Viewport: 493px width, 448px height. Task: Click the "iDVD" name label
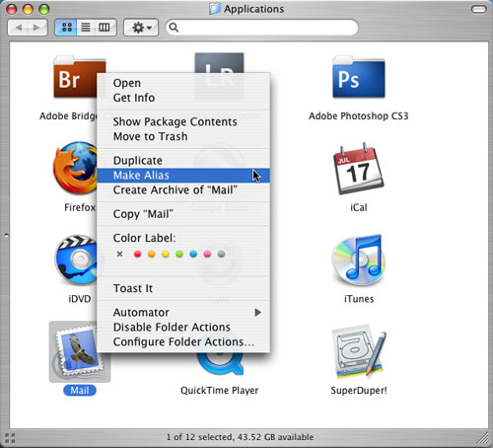click(x=80, y=299)
